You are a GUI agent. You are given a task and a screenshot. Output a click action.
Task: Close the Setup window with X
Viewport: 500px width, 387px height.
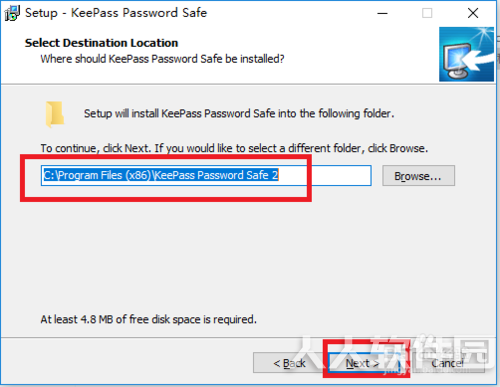473,13
